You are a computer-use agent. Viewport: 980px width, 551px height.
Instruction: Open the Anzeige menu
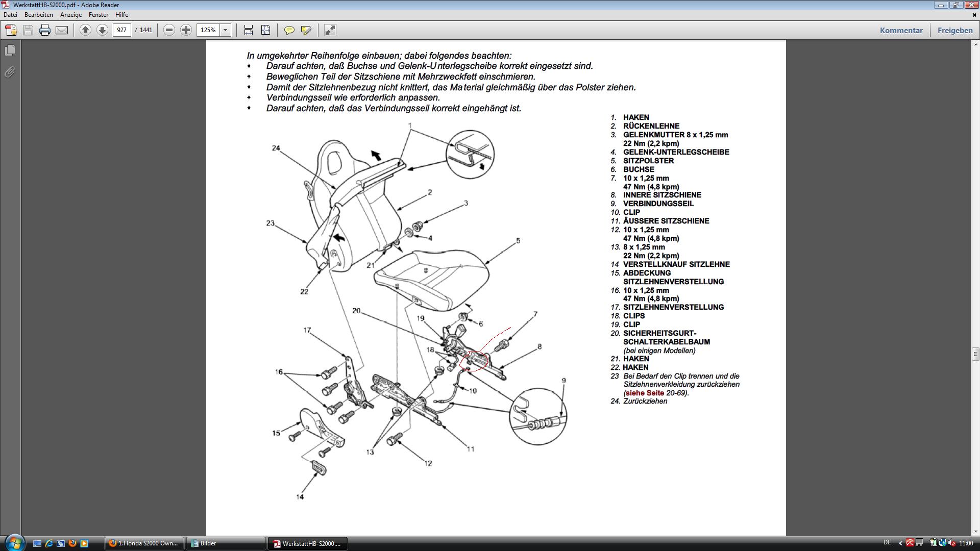71,15
